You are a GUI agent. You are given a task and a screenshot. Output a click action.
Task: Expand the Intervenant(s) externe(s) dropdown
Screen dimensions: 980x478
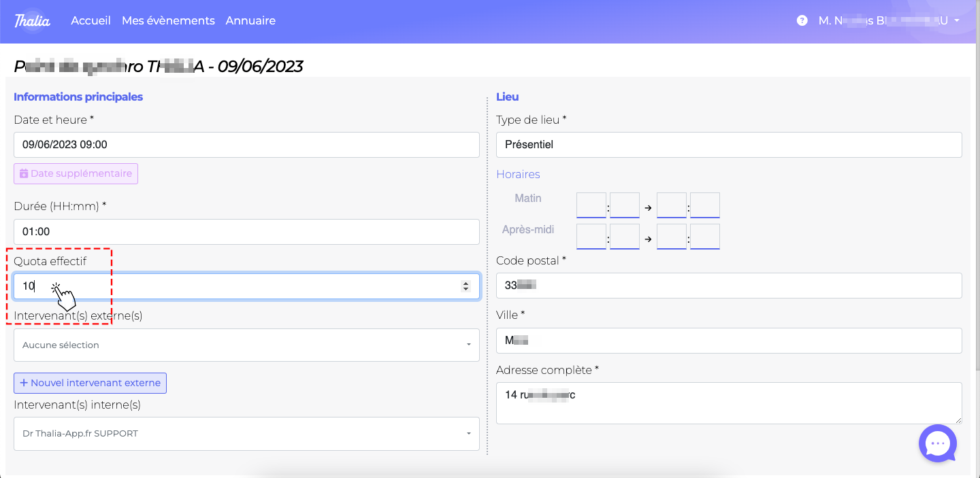pyautogui.click(x=246, y=345)
